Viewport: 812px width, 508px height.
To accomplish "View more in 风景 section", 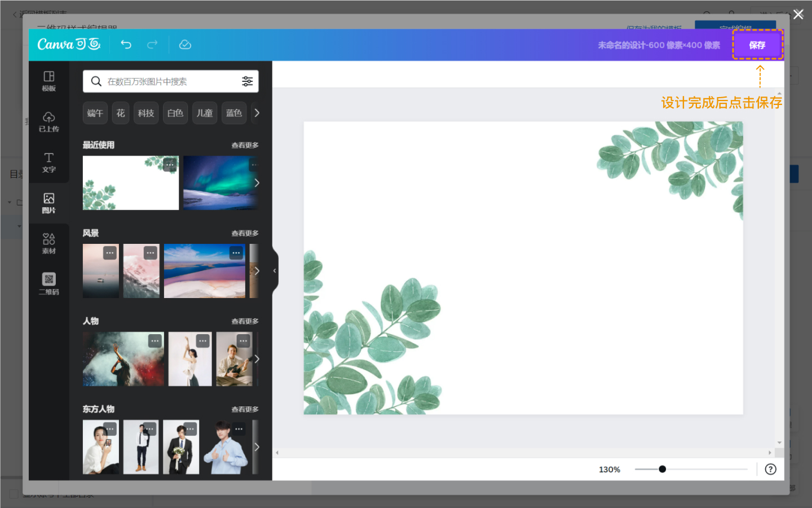I will click(245, 233).
